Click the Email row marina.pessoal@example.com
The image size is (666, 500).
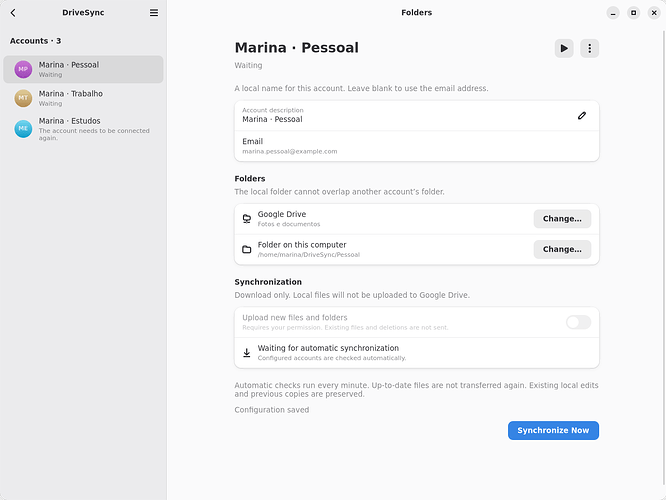pyautogui.click(x=417, y=146)
